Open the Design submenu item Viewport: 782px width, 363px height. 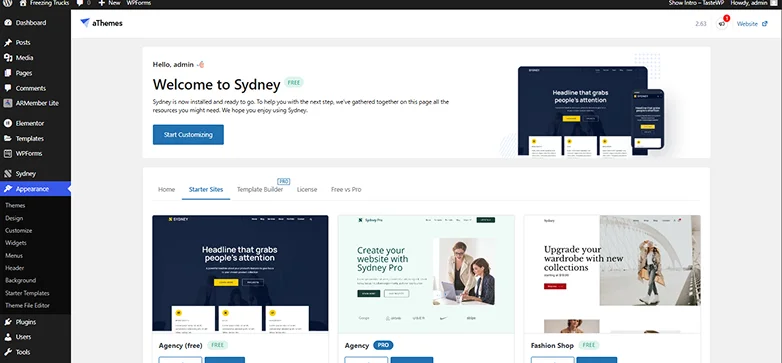14,218
